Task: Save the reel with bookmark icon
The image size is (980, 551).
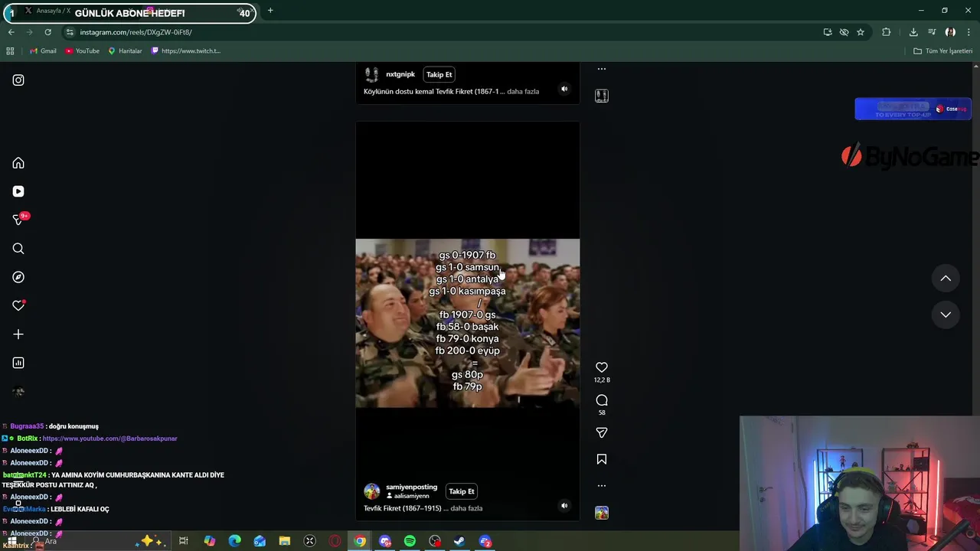Action: coord(602,459)
